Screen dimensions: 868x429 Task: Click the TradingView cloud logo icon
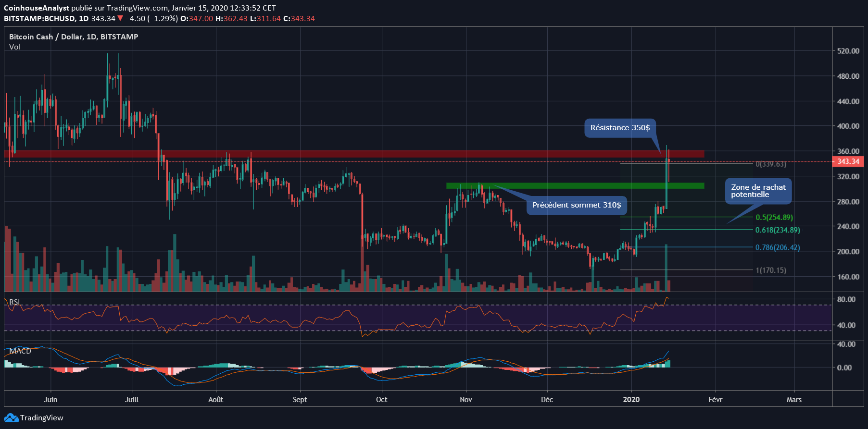tap(12, 418)
